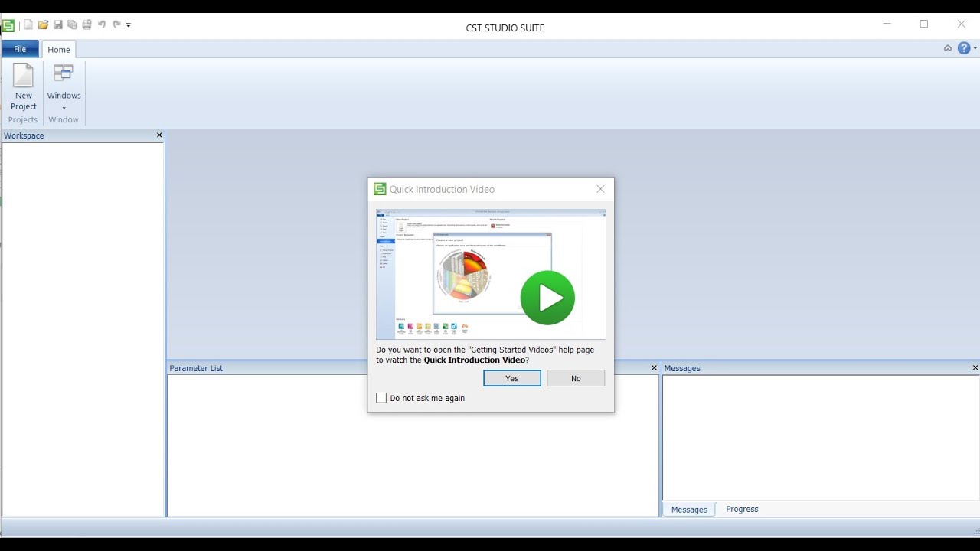Screen dimensions: 980x551
Task: Click the print icon in quick access toolbar
Action: 87,24
